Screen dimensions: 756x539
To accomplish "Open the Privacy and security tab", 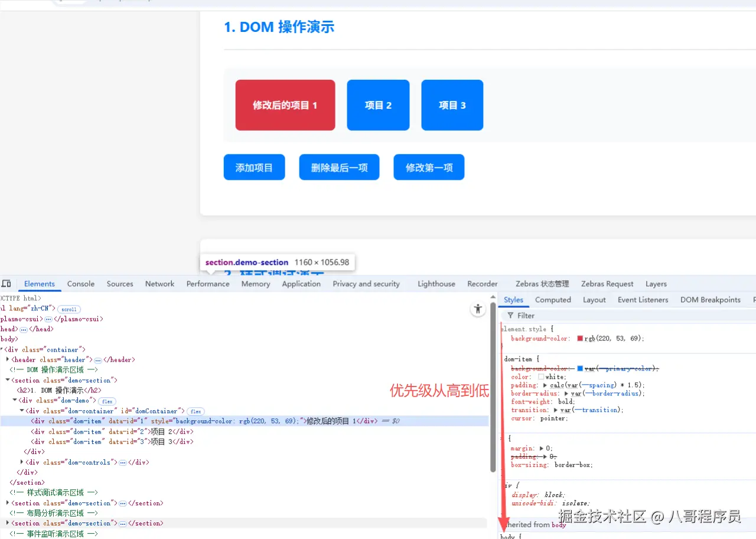I will 366,284.
